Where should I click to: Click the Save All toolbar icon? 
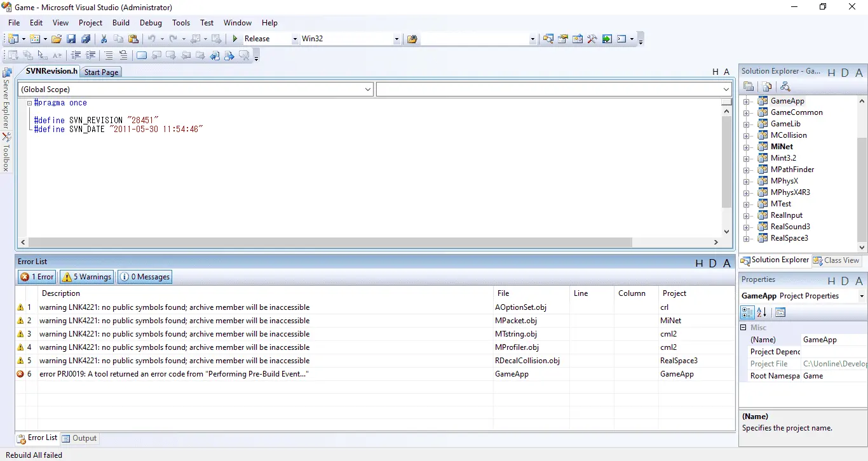(86, 39)
